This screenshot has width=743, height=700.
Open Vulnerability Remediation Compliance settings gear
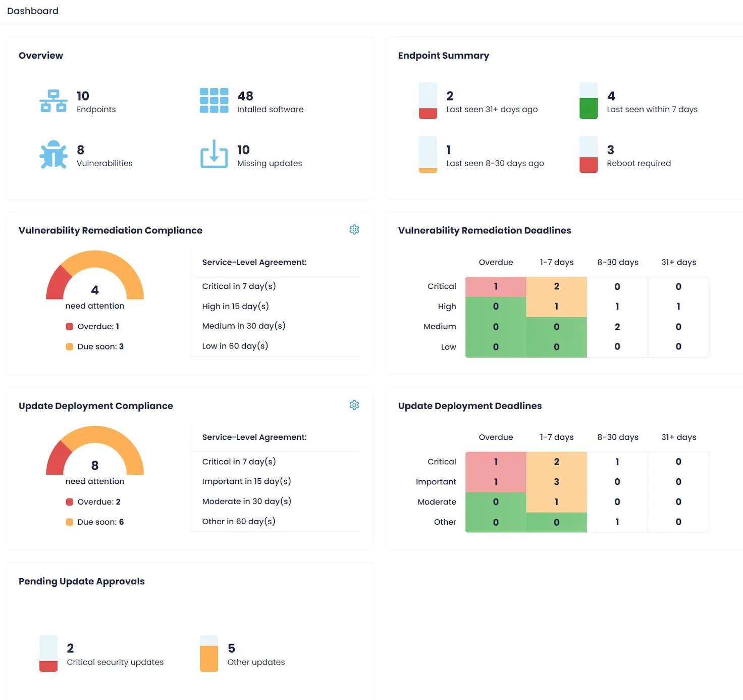point(354,230)
